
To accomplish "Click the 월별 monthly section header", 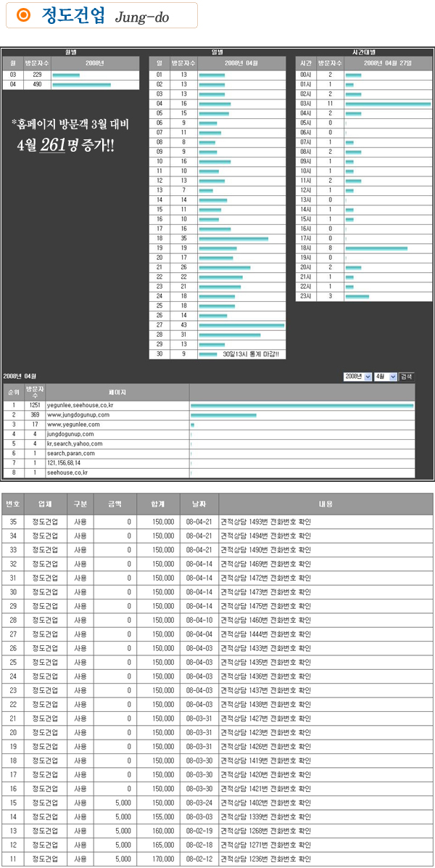I will [71, 52].
